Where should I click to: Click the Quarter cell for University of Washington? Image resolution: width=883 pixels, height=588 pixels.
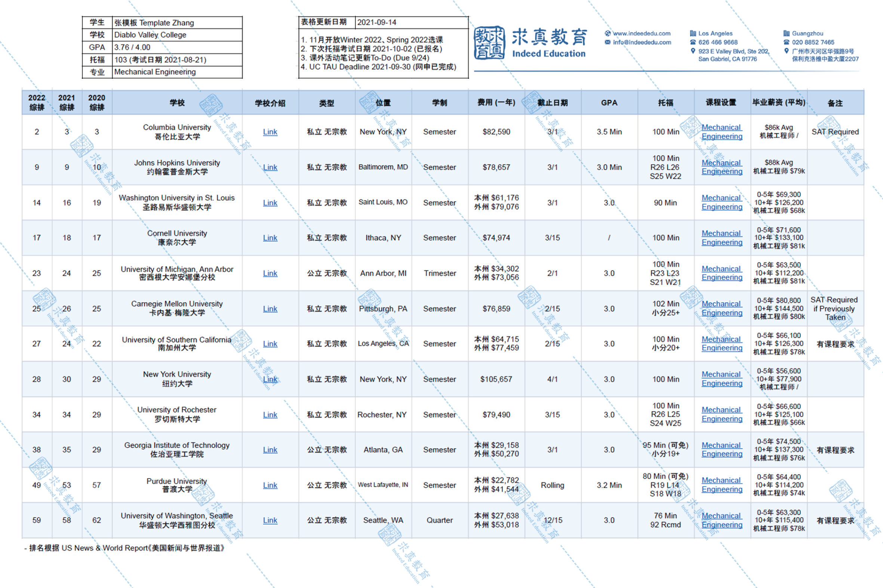click(x=440, y=520)
